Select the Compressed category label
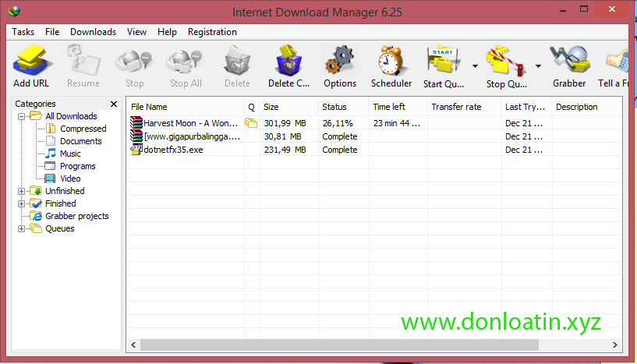 83,129
